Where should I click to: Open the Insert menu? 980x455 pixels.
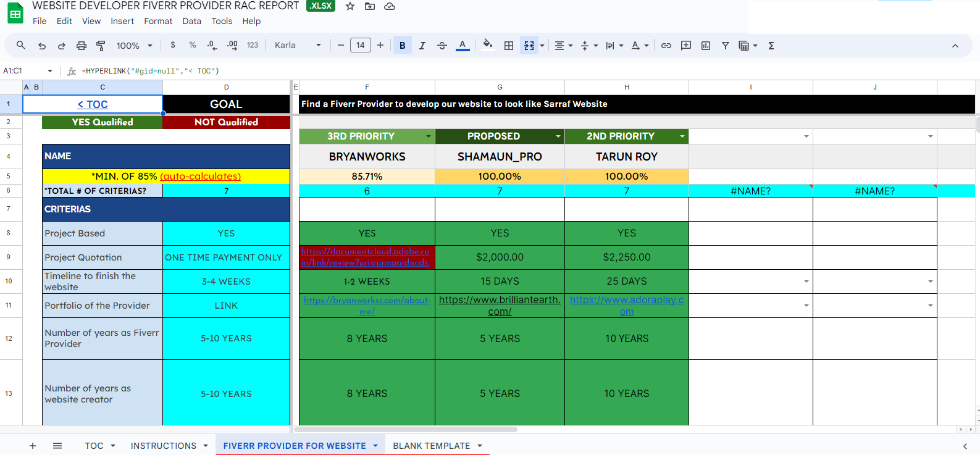tap(122, 21)
